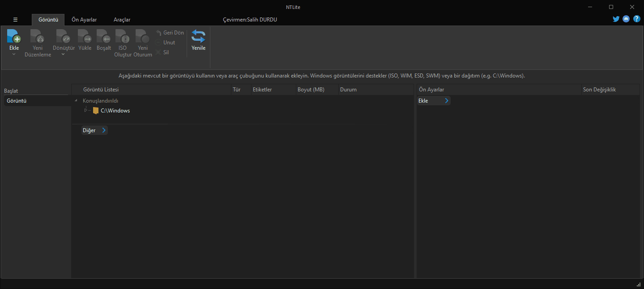Click the Yenile refresh icon
This screenshot has height=289, width=644.
(x=198, y=36)
